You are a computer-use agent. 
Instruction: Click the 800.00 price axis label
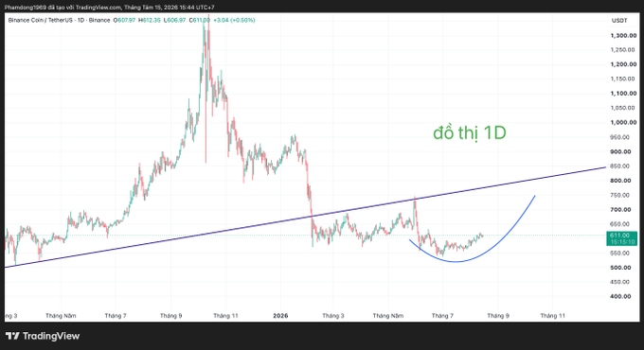620,181
